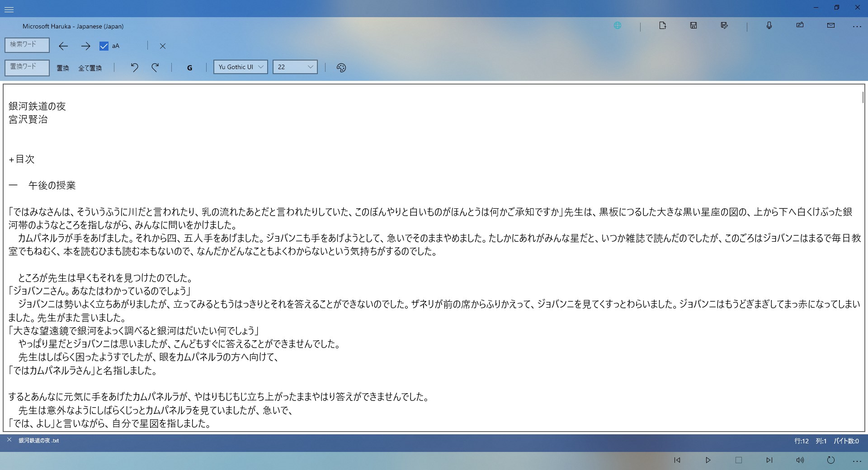Click the Save As icon with pencil
Viewport: 868px width, 470px height.
click(724, 26)
